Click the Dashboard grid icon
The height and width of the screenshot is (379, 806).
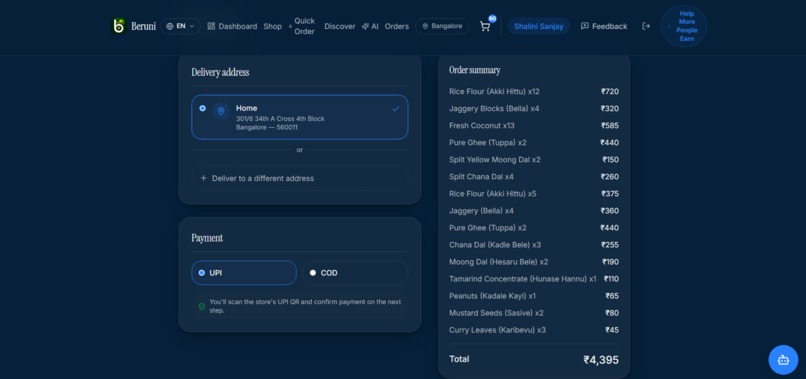[x=211, y=26]
